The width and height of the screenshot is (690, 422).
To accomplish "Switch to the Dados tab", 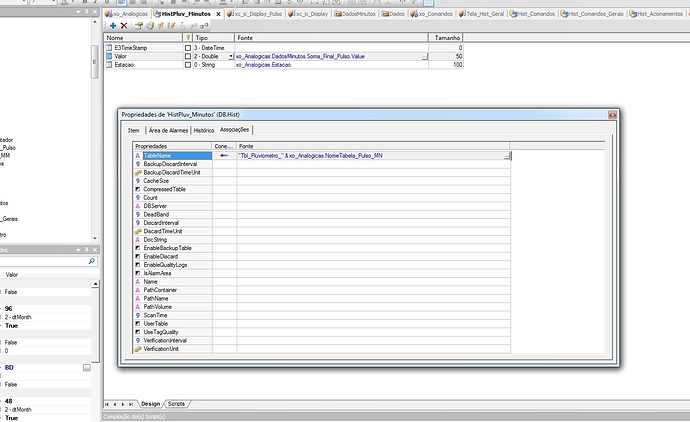I will coord(393,14).
